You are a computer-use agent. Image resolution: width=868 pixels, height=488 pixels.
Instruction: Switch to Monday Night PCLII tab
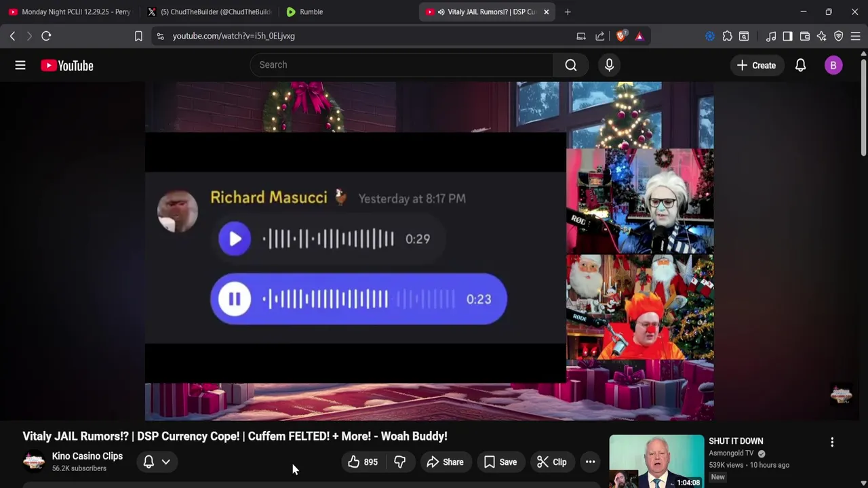pos(69,12)
